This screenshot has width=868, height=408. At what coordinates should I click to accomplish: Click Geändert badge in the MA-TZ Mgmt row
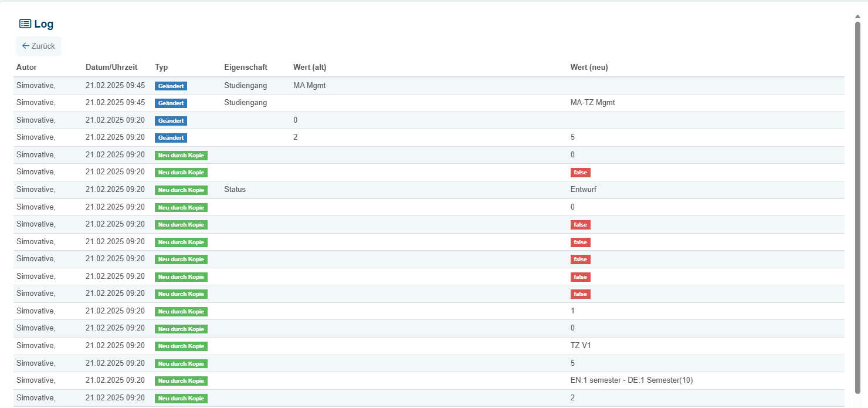point(171,103)
